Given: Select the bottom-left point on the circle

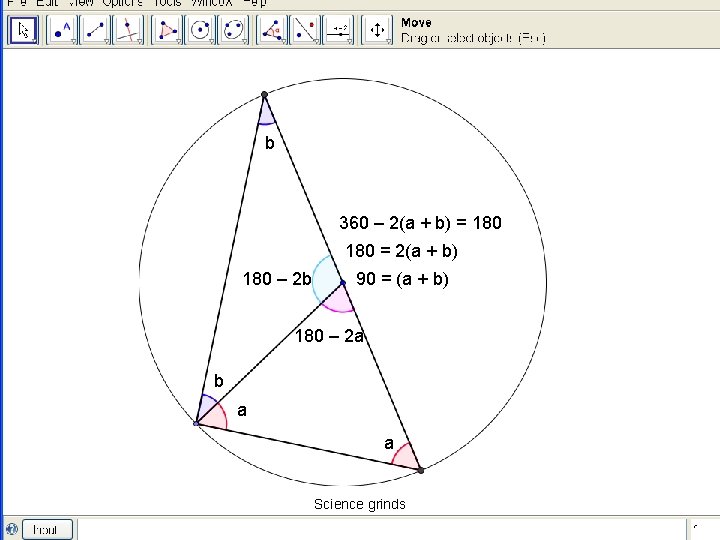Looking at the screenshot, I should pos(196,423).
